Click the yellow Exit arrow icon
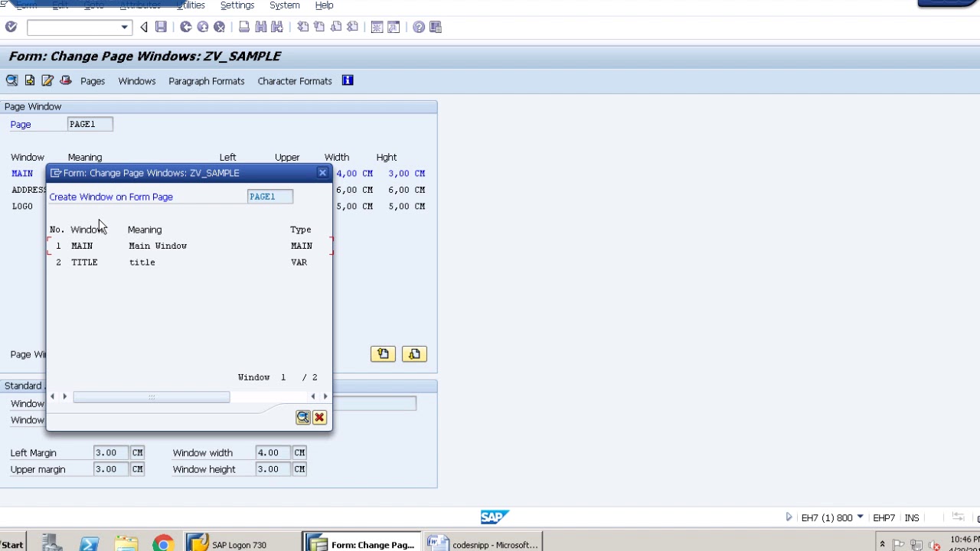Viewport: 980px width, 551px height. (x=203, y=28)
